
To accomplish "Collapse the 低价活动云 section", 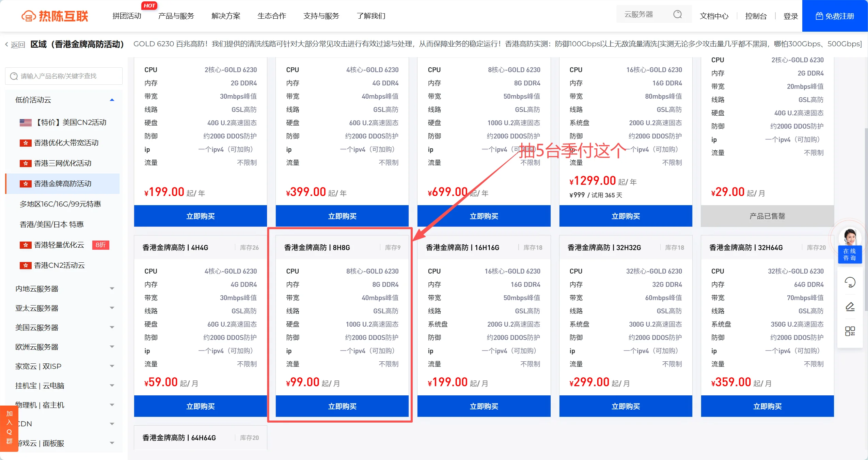I will click(112, 100).
